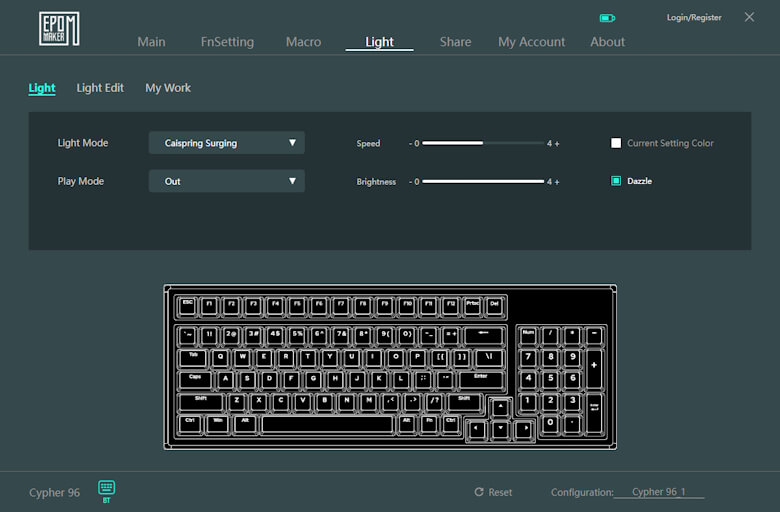The height and width of the screenshot is (512, 780).
Task: Click the Epomaker logo icon
Action: [x=59, y=28]
